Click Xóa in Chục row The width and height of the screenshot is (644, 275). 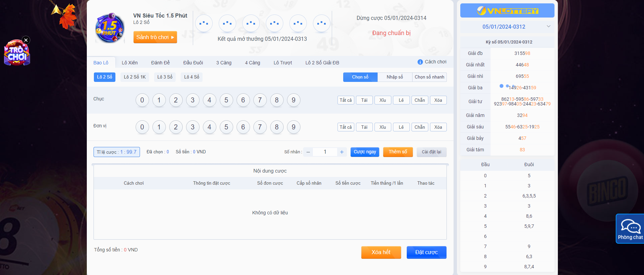(x=438, y=100)
